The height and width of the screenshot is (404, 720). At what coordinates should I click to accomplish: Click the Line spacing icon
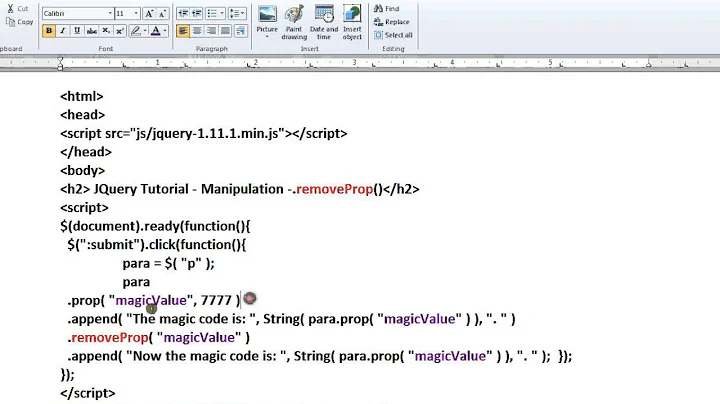(x=234, y=13)
